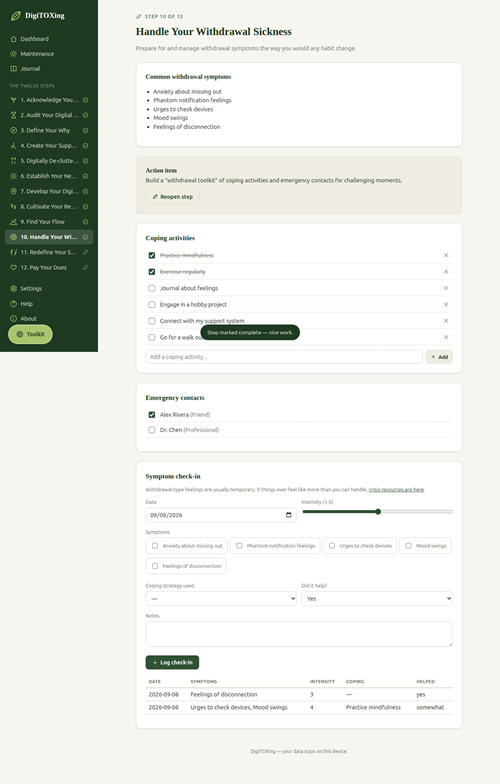
Task: Click the About info icon
Action: pyautogui.click(x=14, y=318)
